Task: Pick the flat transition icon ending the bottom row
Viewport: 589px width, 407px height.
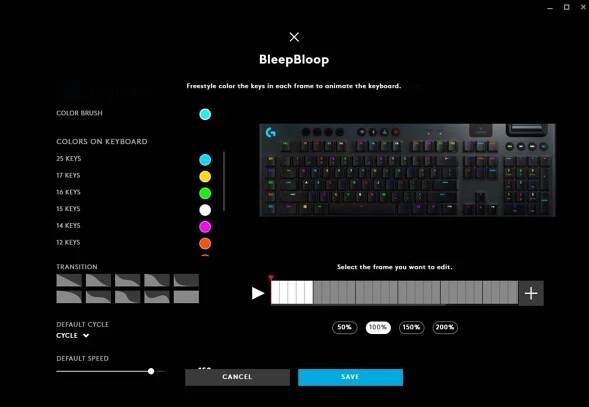Action: pyautogui.click(x=186, y=297)
